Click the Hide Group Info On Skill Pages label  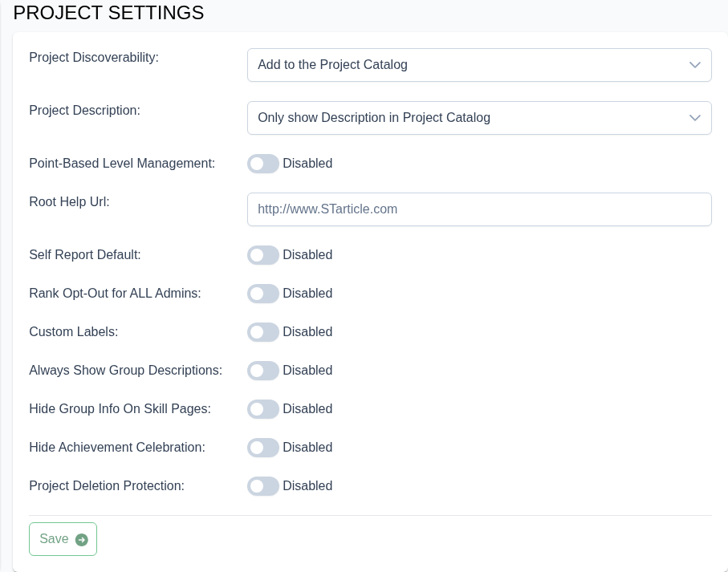click(x=120, y=408)
